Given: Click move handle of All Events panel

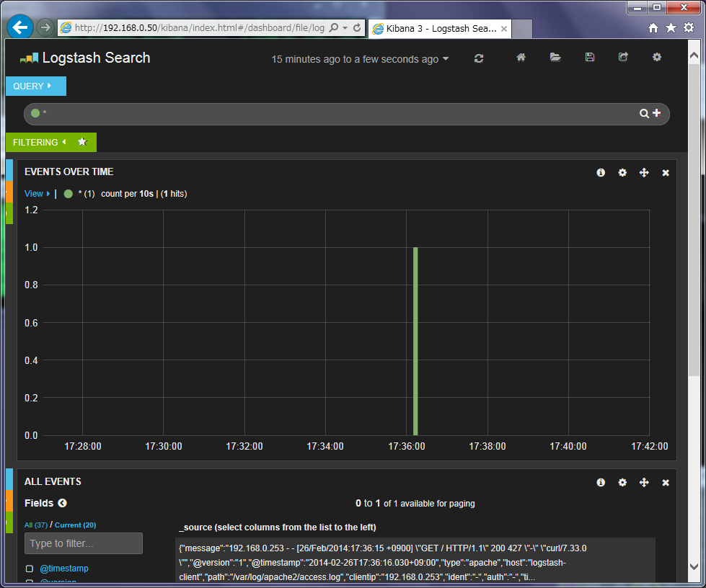Looking at the screenshot, I should click(644, 482).
